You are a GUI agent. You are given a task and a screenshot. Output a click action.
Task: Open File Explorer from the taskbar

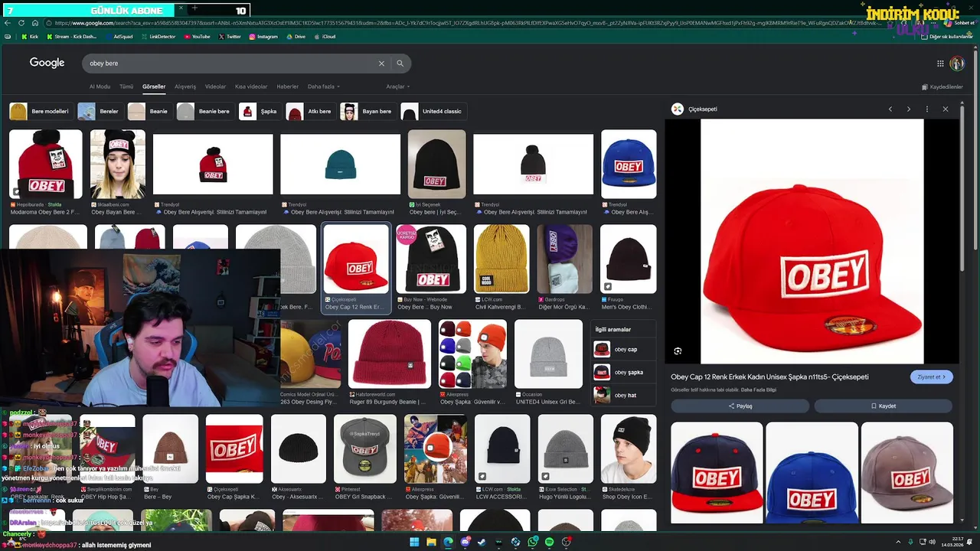click(x=431, y=542)
